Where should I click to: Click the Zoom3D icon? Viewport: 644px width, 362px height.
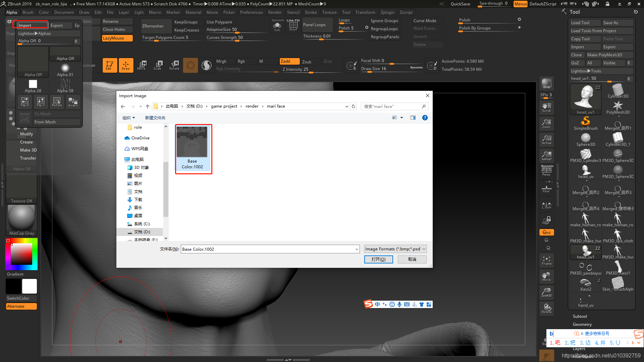click(x=546, y=292)
